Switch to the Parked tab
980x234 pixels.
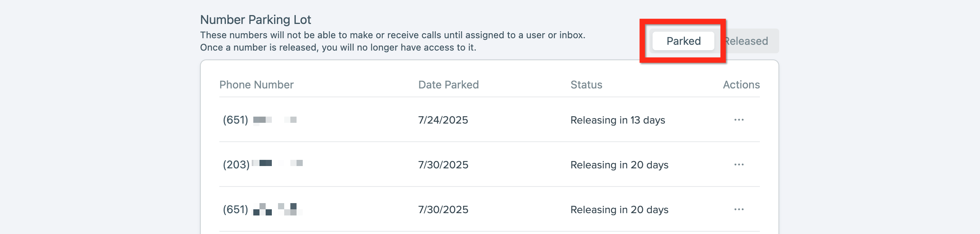pos(683,41)
